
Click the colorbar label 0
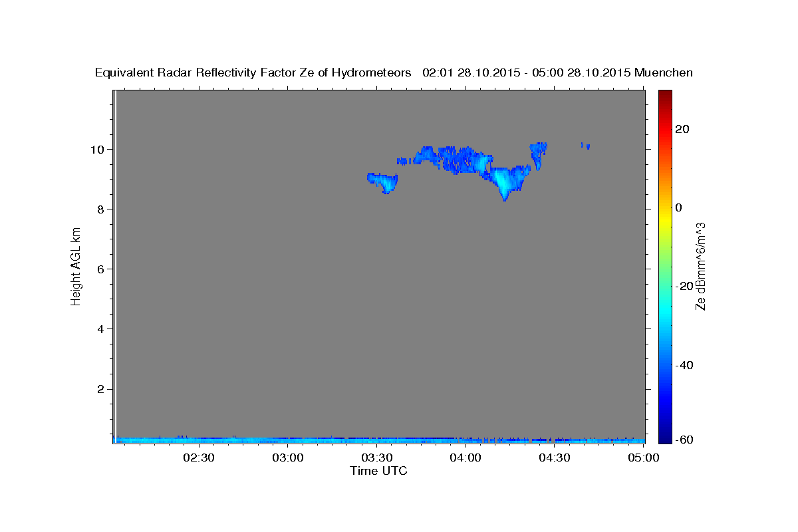click(678, 207)
